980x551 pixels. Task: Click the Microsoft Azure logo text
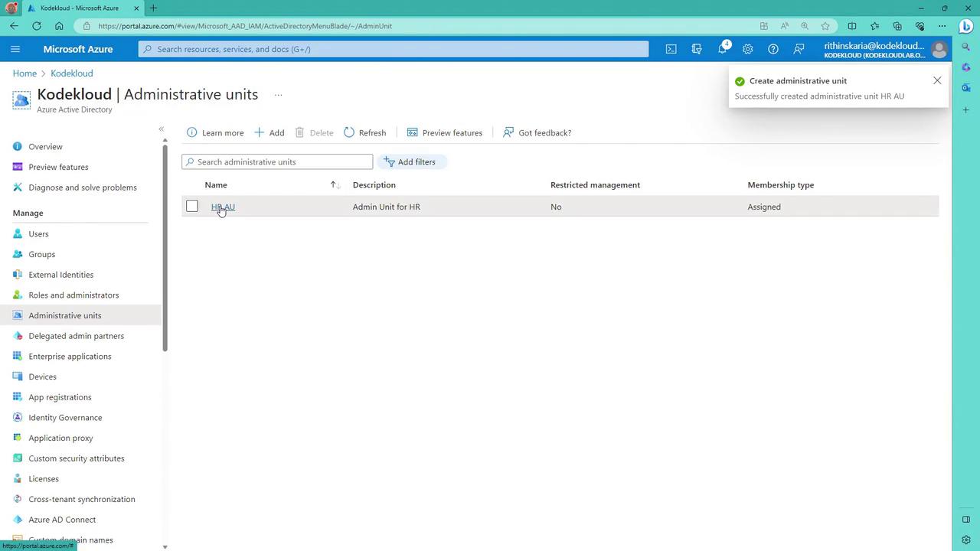pos(78,49)
